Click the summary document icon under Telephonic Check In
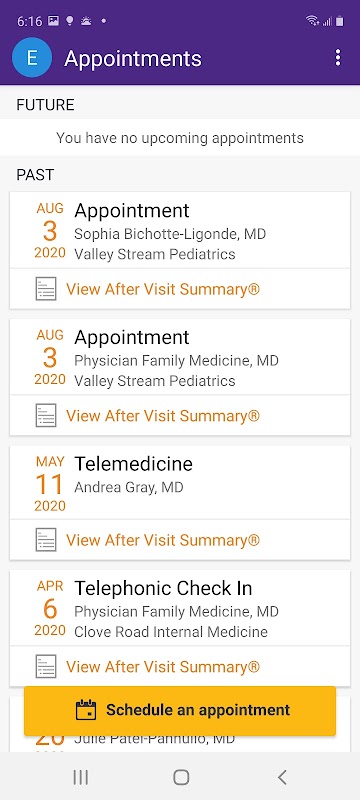 (x=46, y=667)
